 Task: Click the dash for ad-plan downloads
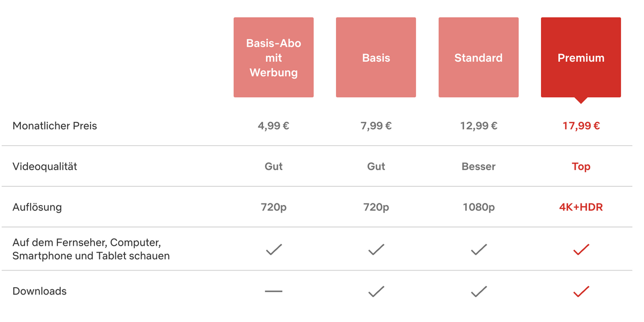274,291
